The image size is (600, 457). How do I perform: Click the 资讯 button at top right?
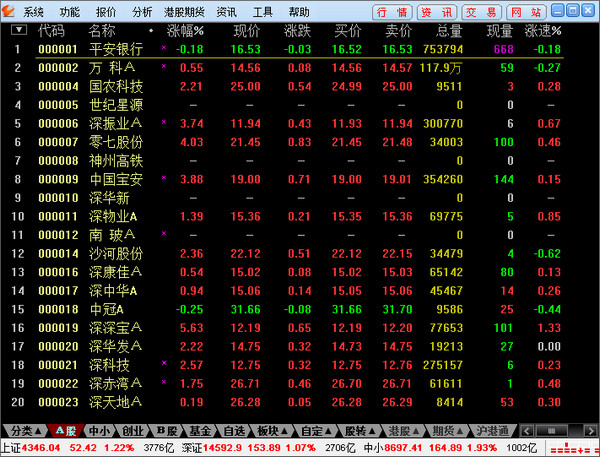pyautogui.click(x=437, y=12)
